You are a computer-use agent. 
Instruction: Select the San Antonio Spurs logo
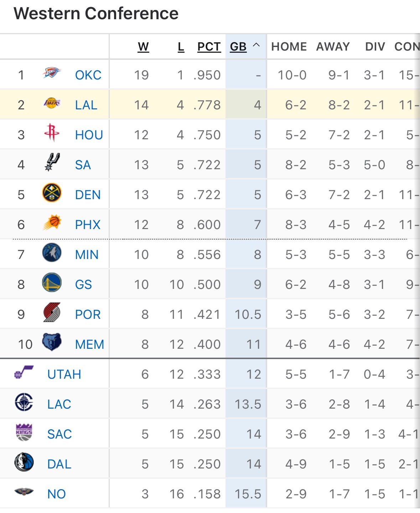[52, 162]
